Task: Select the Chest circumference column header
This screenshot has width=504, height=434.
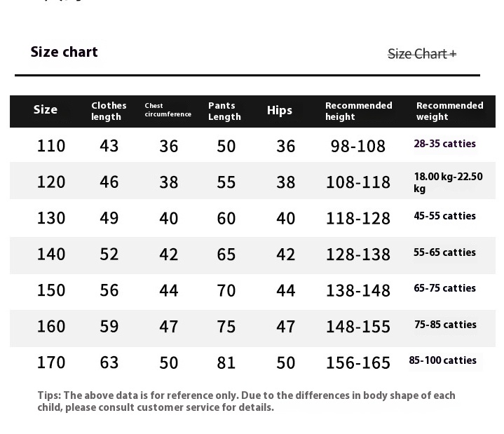Action: tap(168, 110)
